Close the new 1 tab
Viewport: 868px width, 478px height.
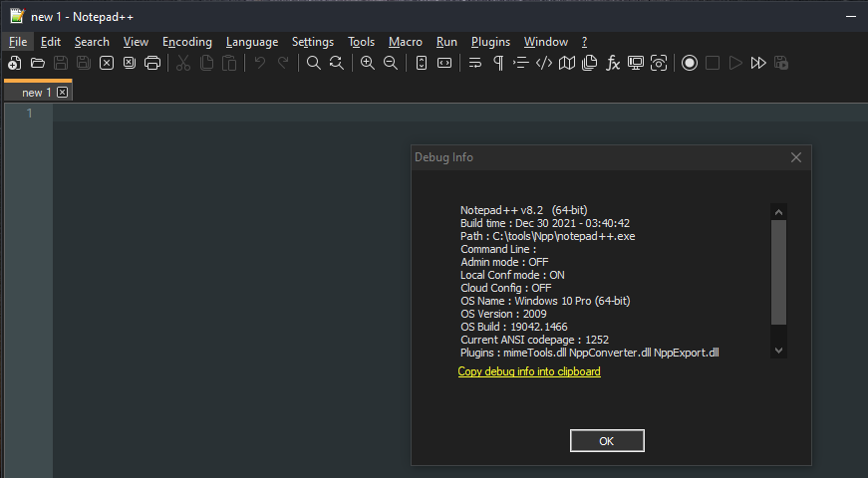(63, 93)
